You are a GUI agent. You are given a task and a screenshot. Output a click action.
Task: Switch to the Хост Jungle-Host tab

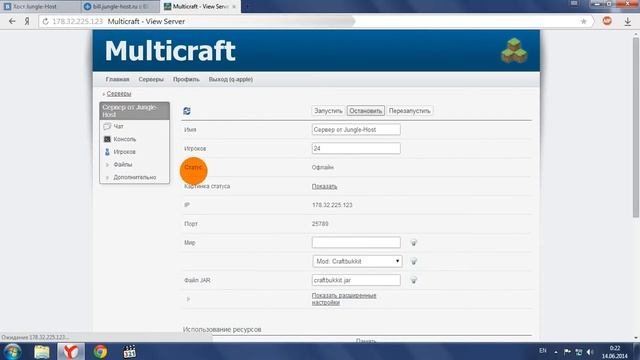click(40, 7)
